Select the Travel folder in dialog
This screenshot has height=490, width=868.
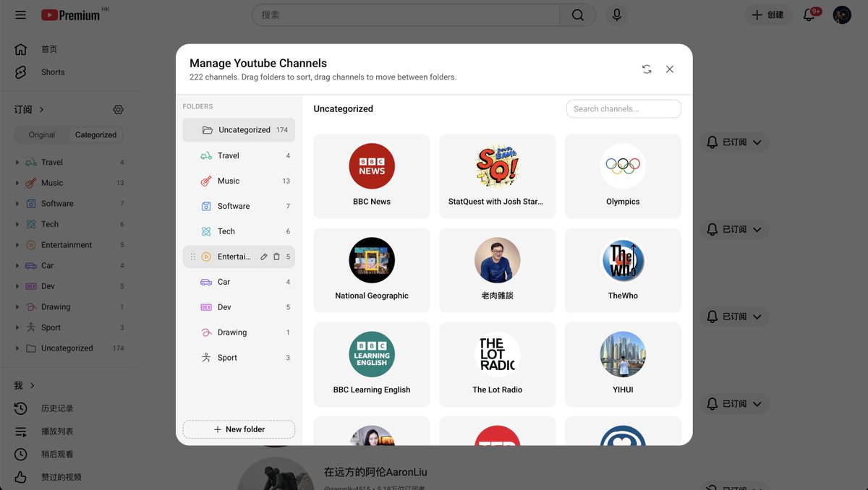[x=239, y=155]
